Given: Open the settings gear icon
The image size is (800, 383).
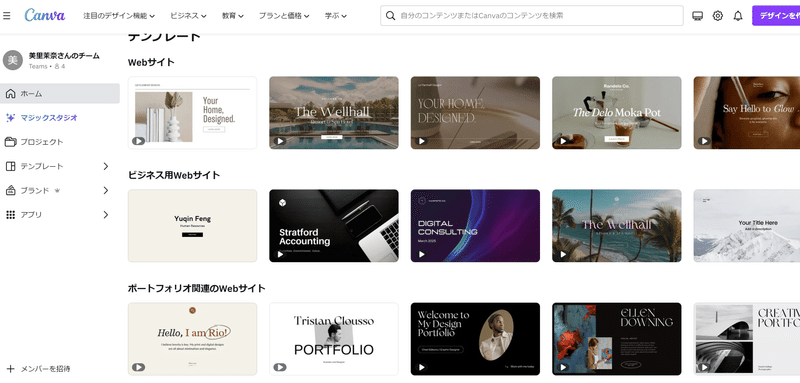Looking at the screenshot, I should (718, 16).
